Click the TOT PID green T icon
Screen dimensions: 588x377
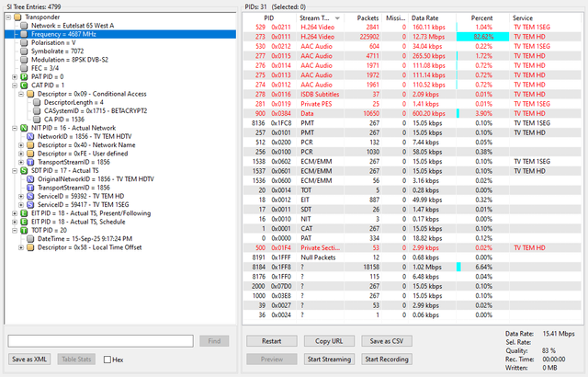click(x=24, y=230)
